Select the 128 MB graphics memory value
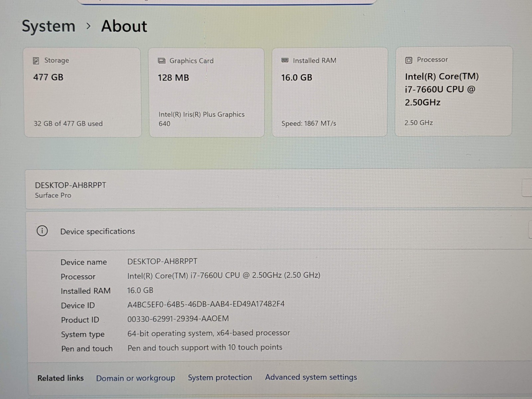The image size is (532, 399). point(173,78)
